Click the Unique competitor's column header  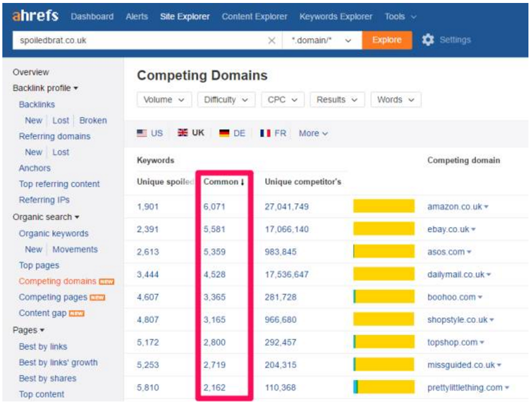tap(303, 182)
